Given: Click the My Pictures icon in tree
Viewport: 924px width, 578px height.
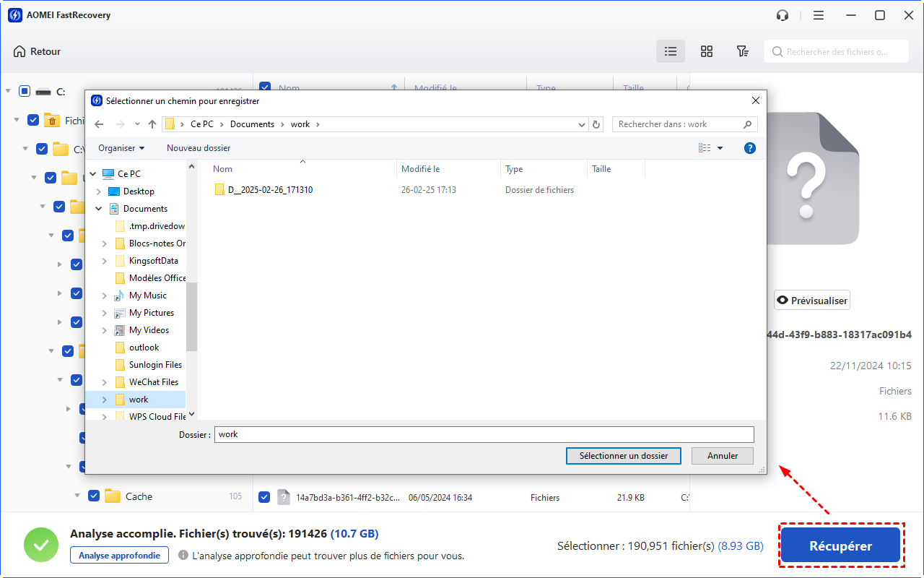Looking at the screenshot, I should click(120, 313).
